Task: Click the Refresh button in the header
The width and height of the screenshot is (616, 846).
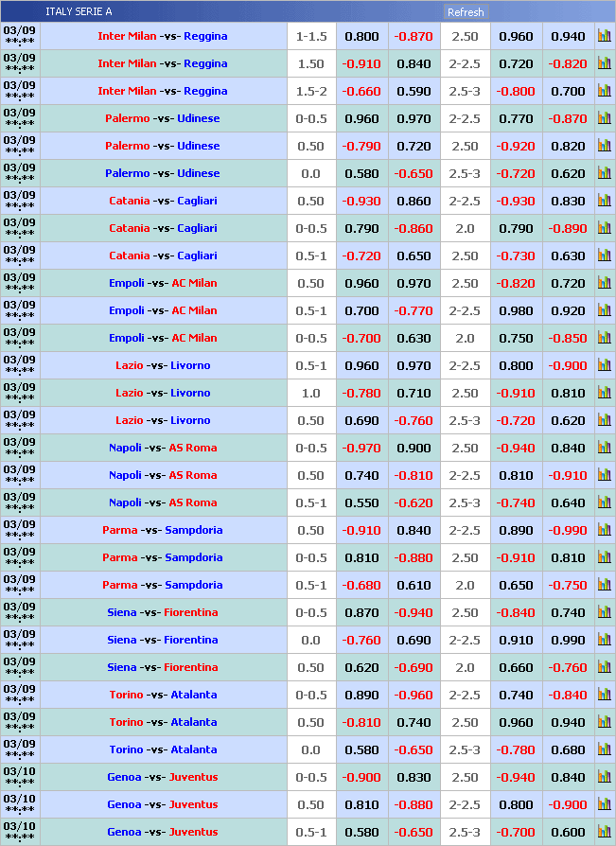Action: pos(466,12)
